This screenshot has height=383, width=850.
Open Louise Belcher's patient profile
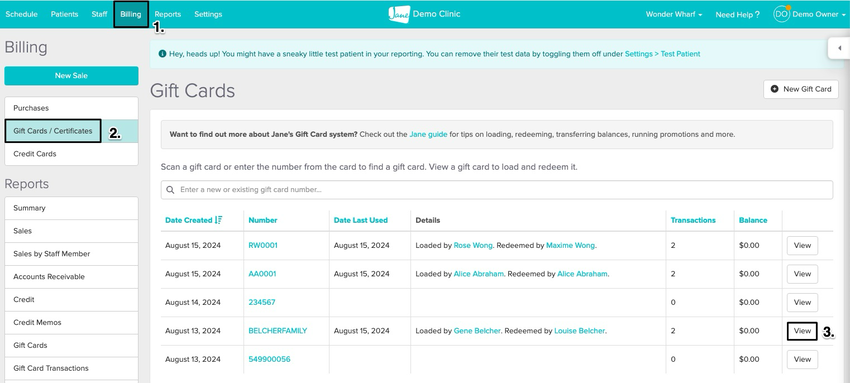(x=579, y=330)
